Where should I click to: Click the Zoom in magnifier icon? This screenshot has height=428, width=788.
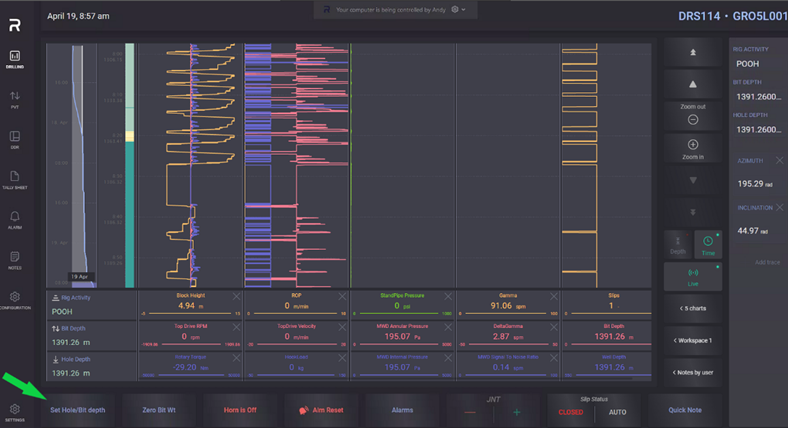coord(692,146)
